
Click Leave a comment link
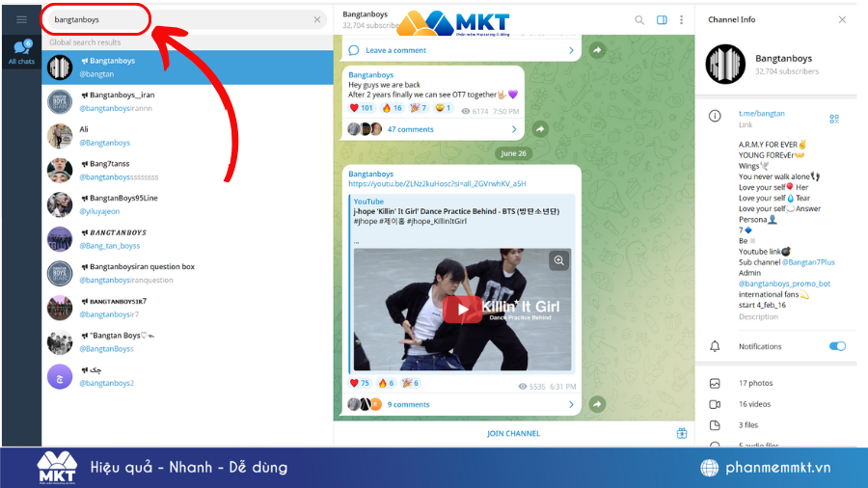coord(395,50)
